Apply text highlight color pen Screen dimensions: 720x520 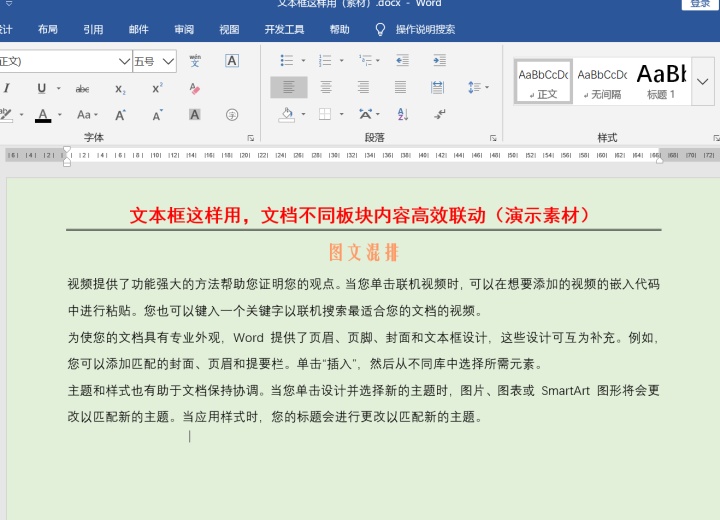tap(6, 114)
